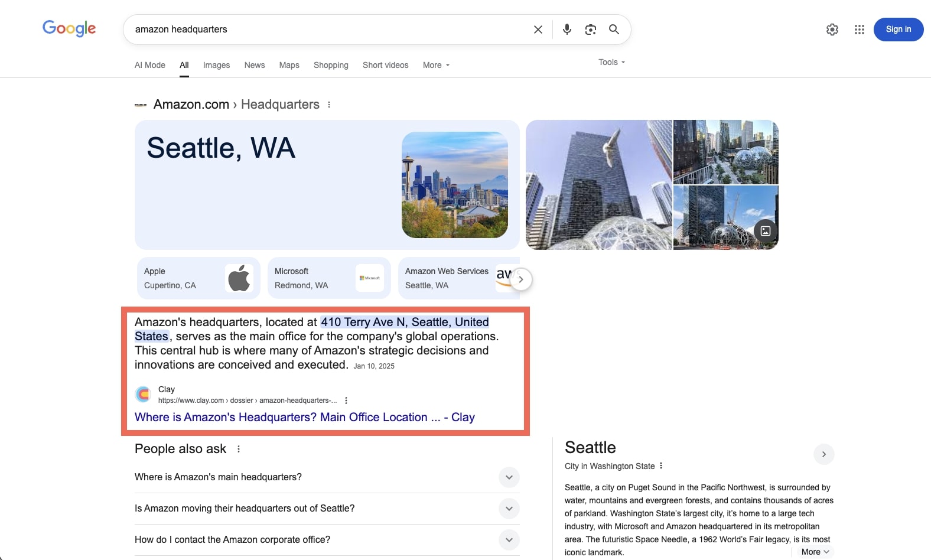The width and height of the screenshot is (931, 560).
Task: Show next related companies with arrow
Action: [x=520, y=279]
